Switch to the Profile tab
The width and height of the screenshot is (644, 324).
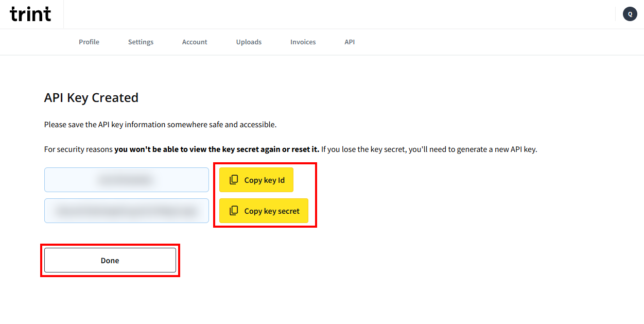(89, 42)
